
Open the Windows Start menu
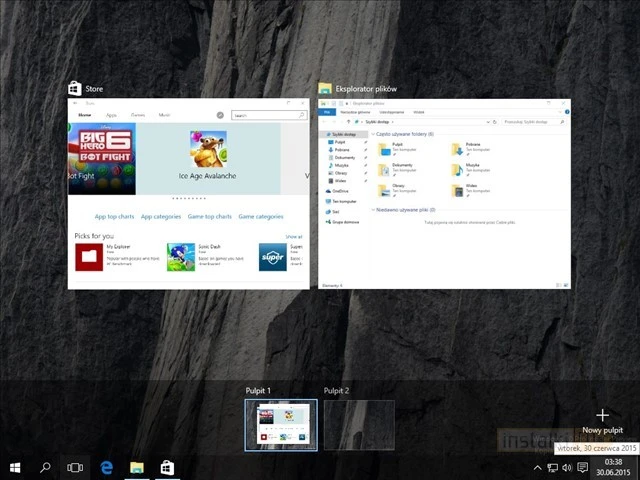[16, 467]
